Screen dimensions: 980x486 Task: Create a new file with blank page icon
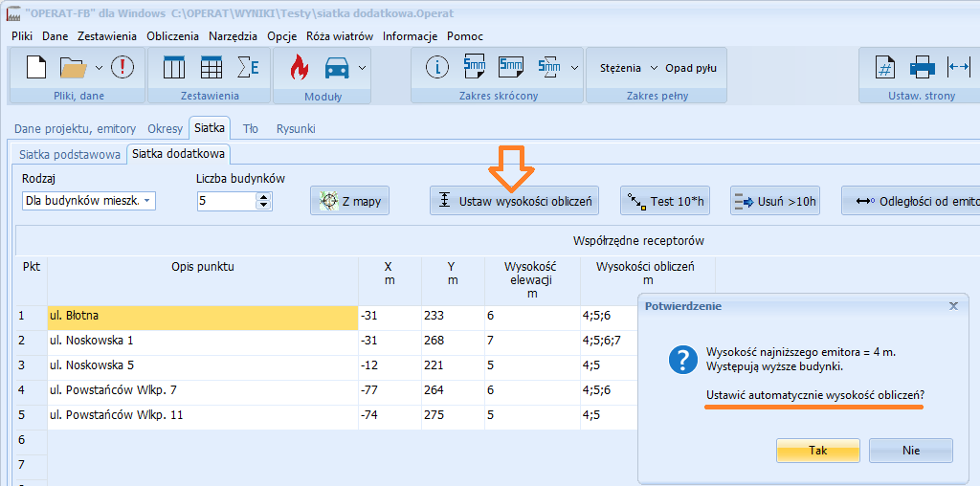point(36,68)
